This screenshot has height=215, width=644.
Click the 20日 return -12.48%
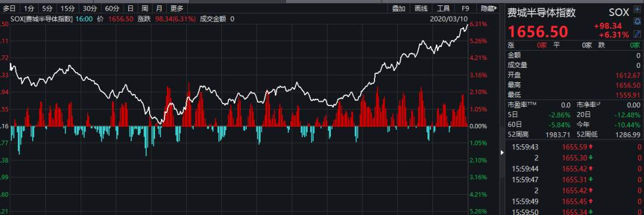pyautogui.click(x=628, y=114)
